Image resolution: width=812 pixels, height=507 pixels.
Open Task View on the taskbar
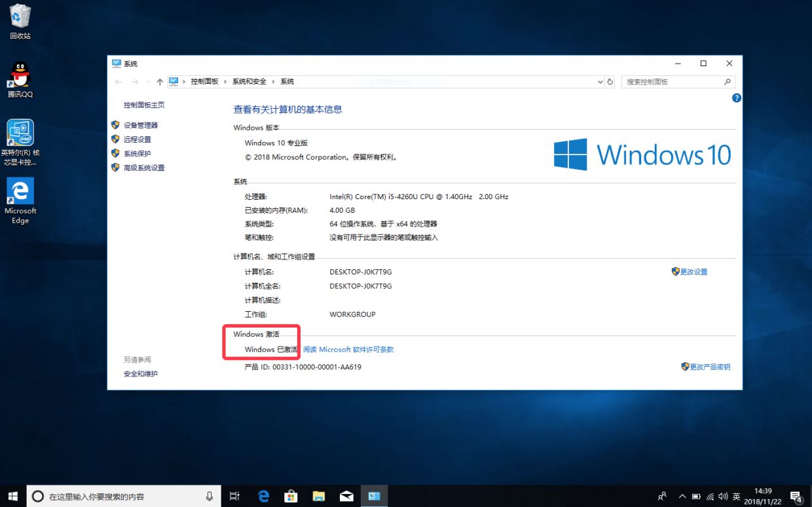235,497
